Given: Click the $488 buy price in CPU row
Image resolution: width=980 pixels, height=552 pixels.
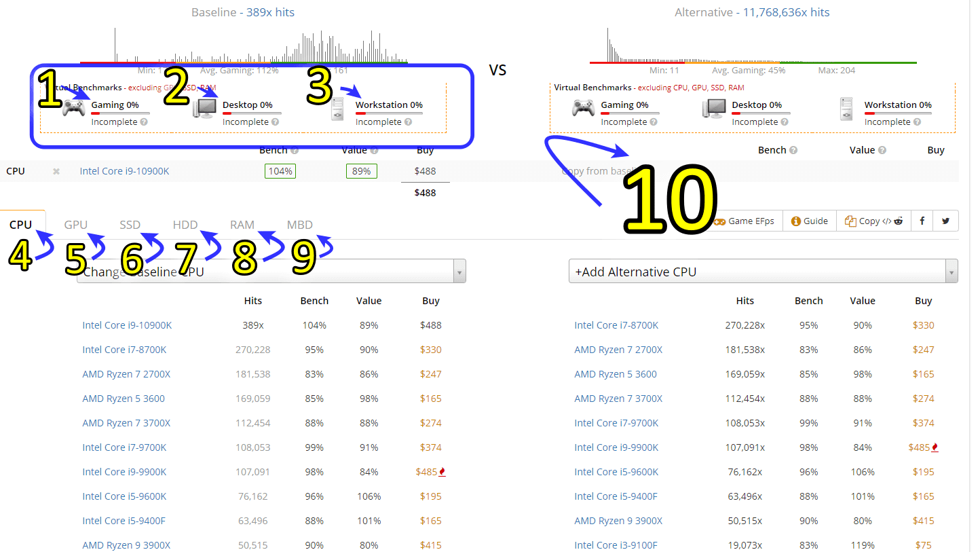Looking at the screenshot, I should [425, 171].
